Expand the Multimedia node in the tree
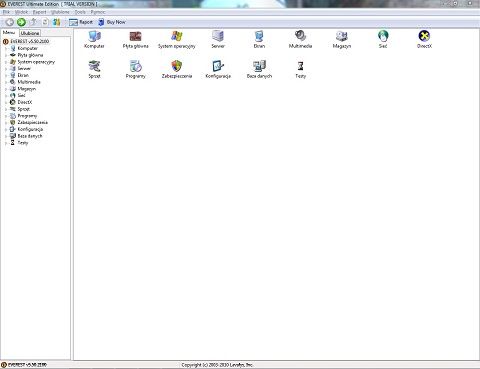The image size is (480, 369). [x=6, y=82]
